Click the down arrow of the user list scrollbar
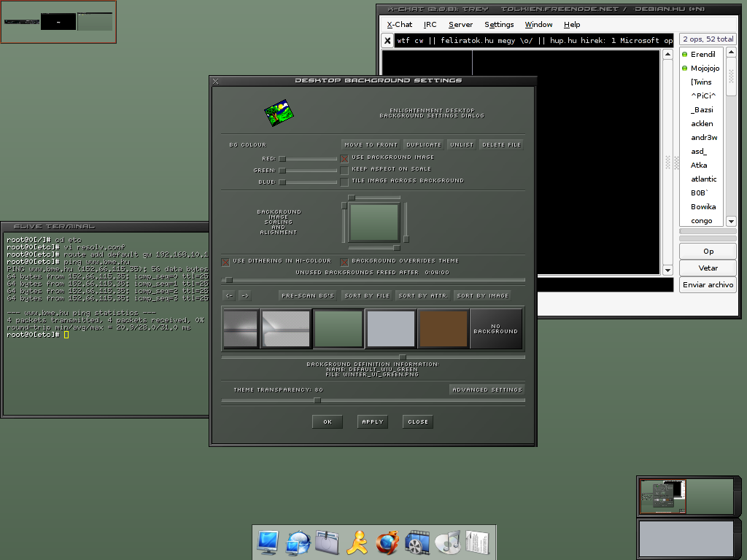Image resolution: width=747 pixels, height=560 pixels. coord(731,221)
